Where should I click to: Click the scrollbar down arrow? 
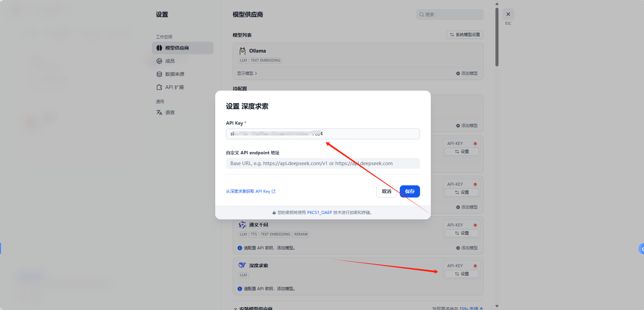[497, 306]
